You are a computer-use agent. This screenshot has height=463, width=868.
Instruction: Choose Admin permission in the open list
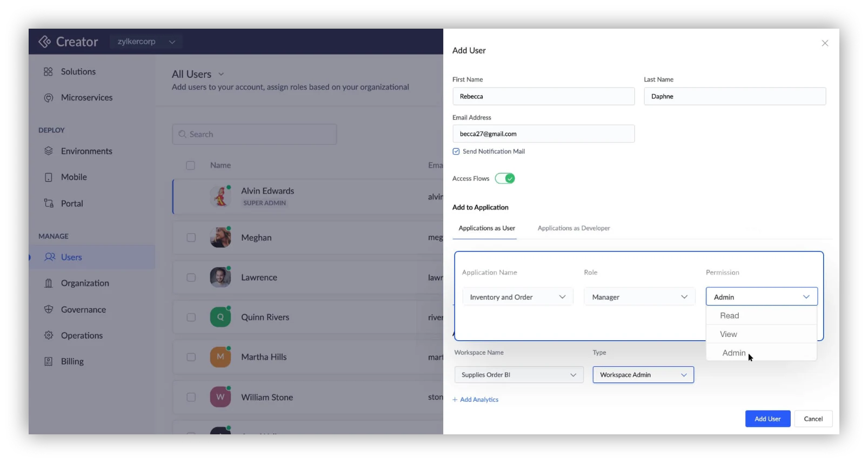tap(761, 353)
